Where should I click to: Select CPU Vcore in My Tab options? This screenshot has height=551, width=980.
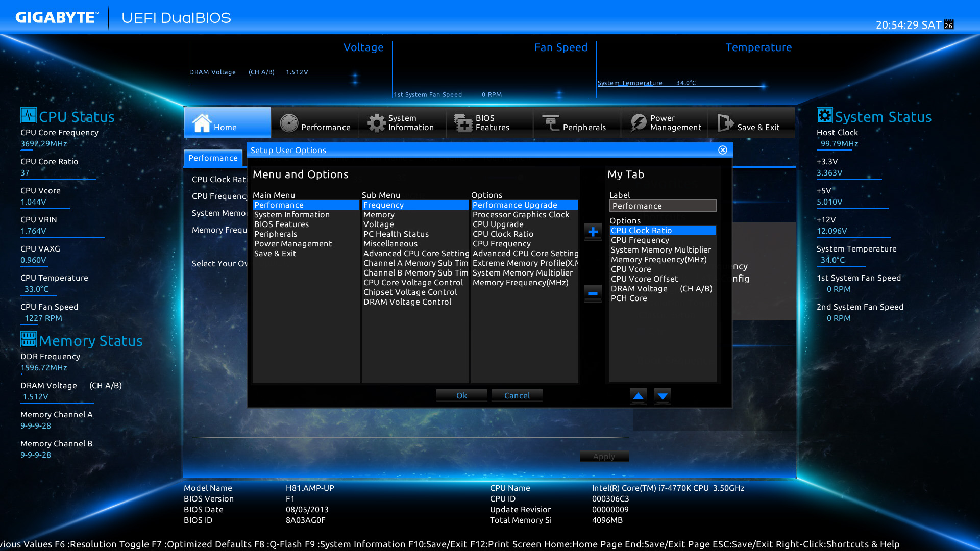pyautogui.click(x=663, y=269)
